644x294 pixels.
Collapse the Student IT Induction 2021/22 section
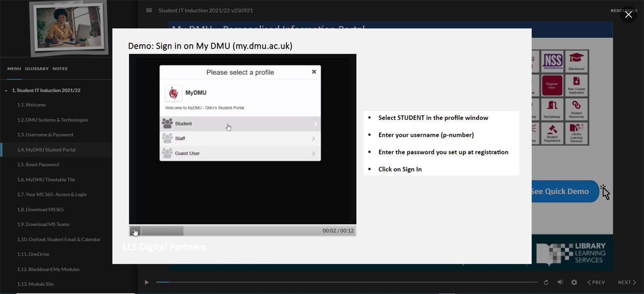tap(6, 91)
